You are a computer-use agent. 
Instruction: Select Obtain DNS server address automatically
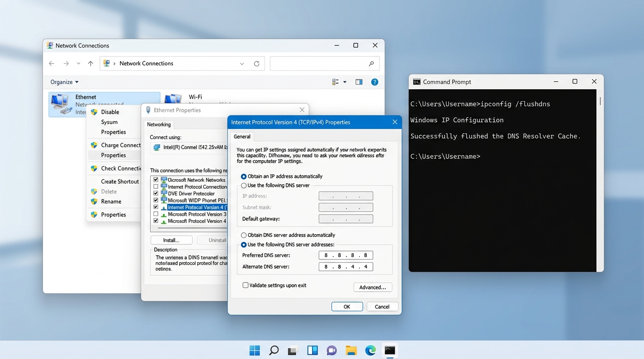point(244,235)
